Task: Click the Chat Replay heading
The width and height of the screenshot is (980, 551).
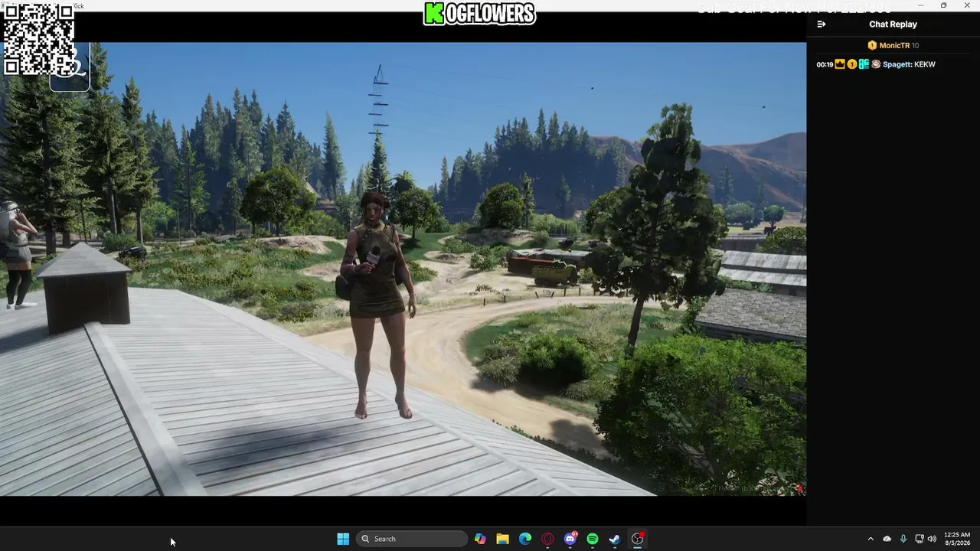Action: tap(893, 24)
